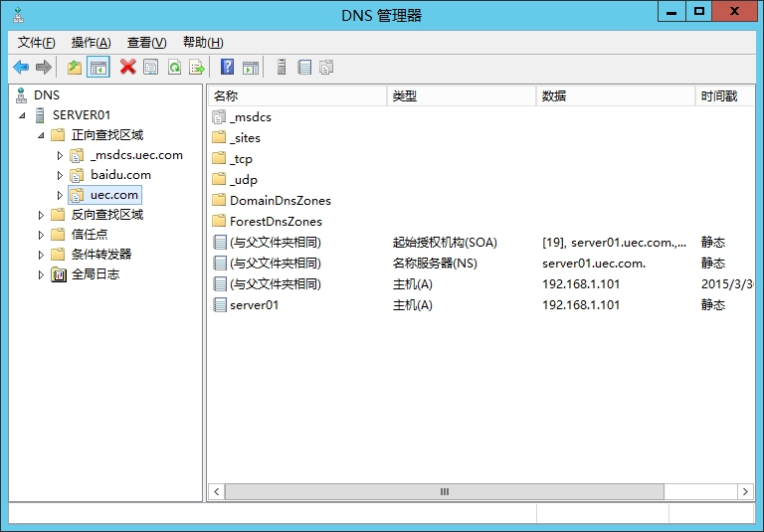Viewport: 764px width, 532px height.
Task: Open the 文件(F) menu
Action: click(x=36, y=43)
